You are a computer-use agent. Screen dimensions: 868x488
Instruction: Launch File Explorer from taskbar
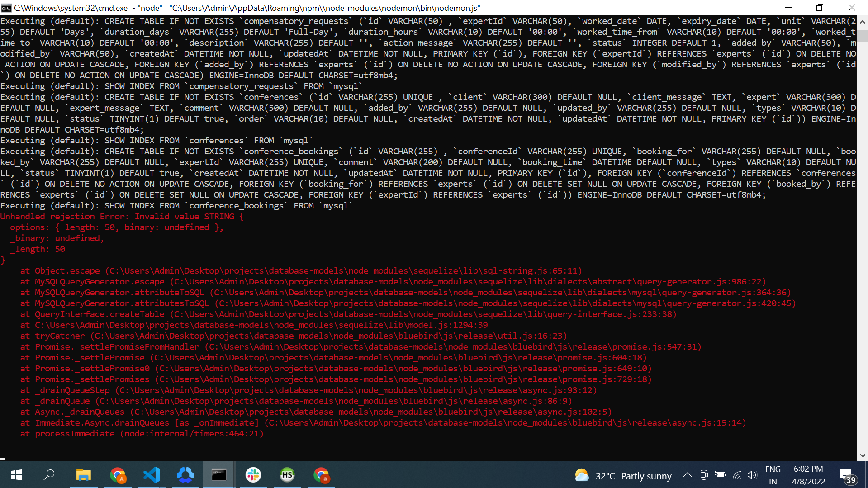click(x=83, y=475)
